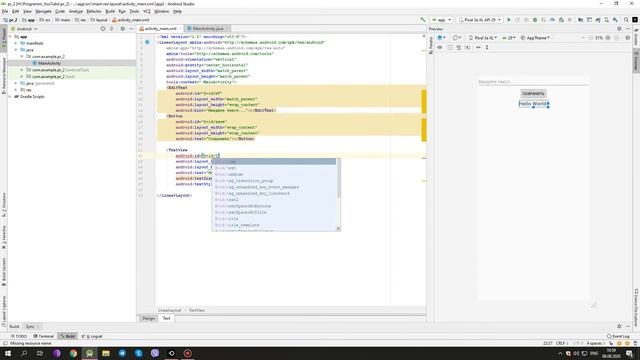
Task: Open the Pixel 3a XL API 29 device selector
Action: (479, 20)
